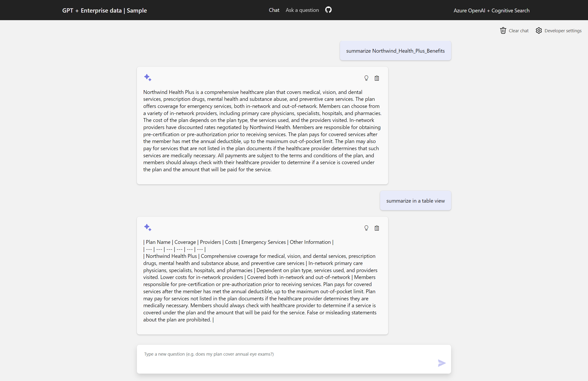Show thought process lightbulb on first answer
Viewport: 588px width, 381px height.
[366, 78]
